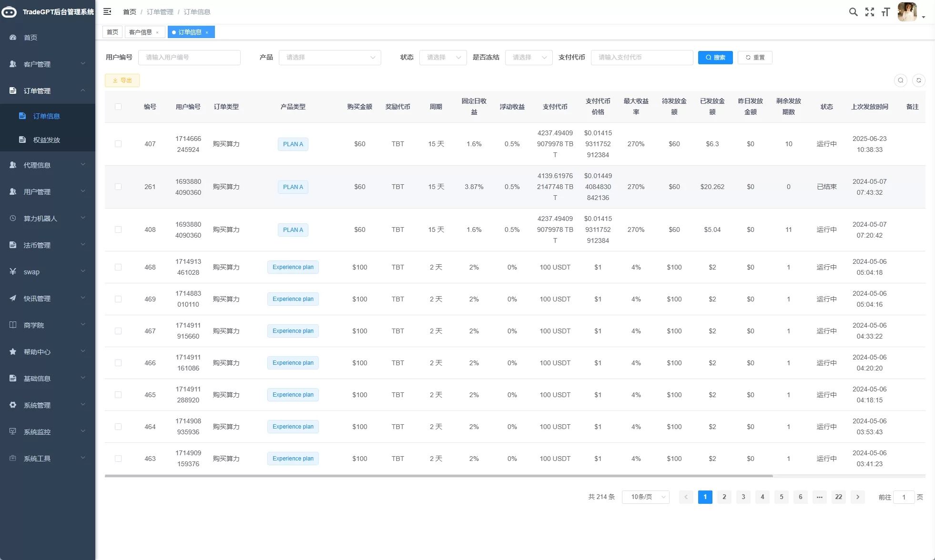Screen dimensions: 935x560
Task: Open the font size setting icon
Action: 885,12
